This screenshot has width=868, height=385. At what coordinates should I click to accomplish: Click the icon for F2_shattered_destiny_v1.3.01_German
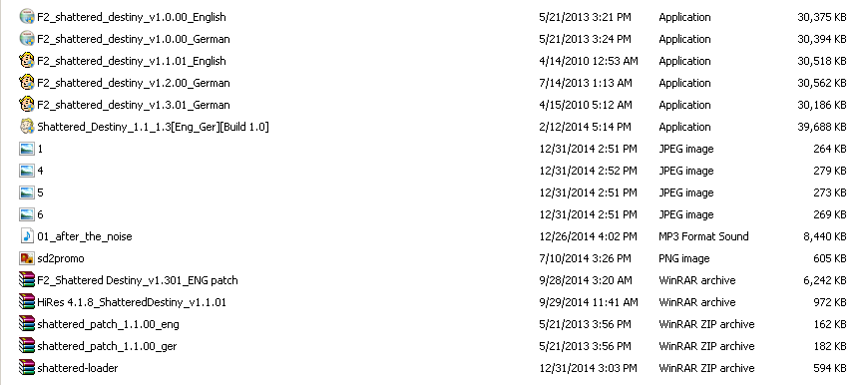click(27, 105)
